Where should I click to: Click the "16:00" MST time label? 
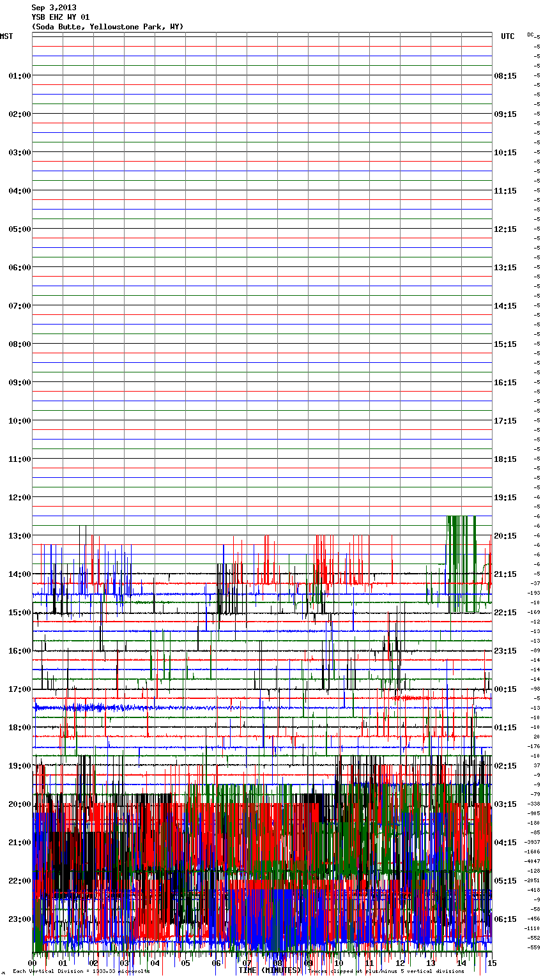click(20, 651)
